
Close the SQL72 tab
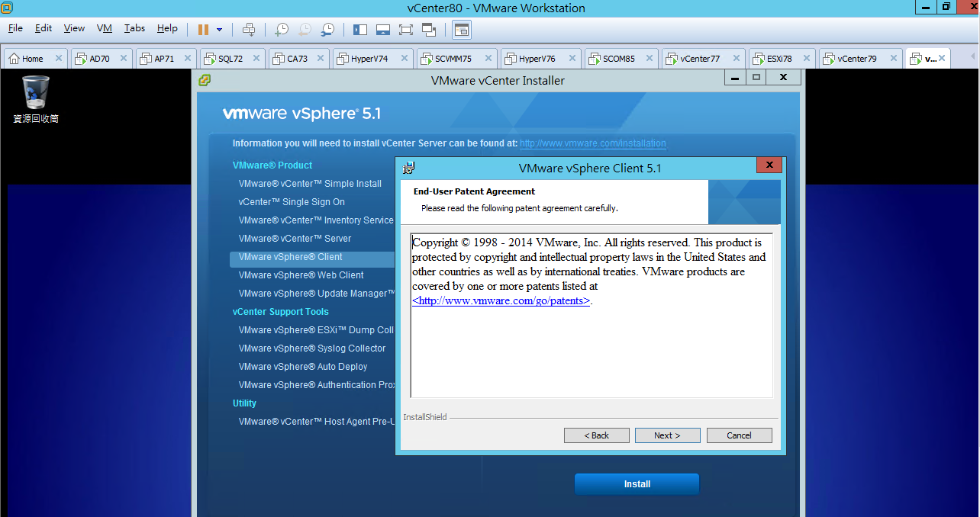[x=256, y=59]
